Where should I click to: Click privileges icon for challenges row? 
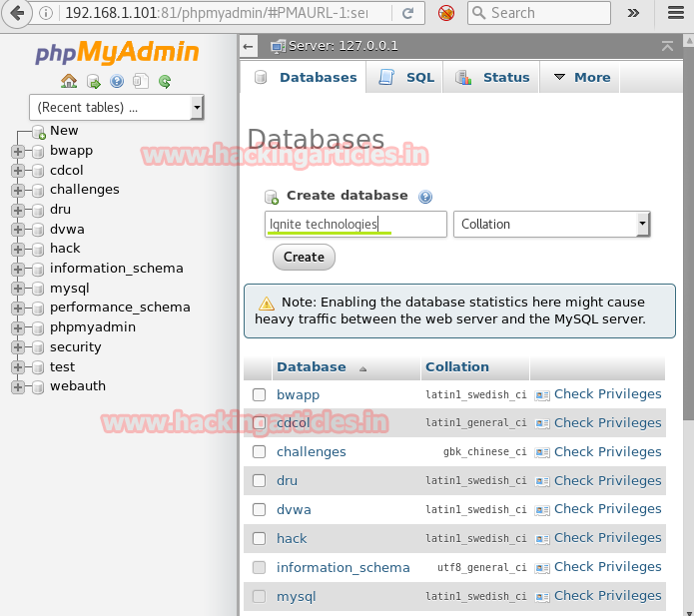tap(542, 452)
